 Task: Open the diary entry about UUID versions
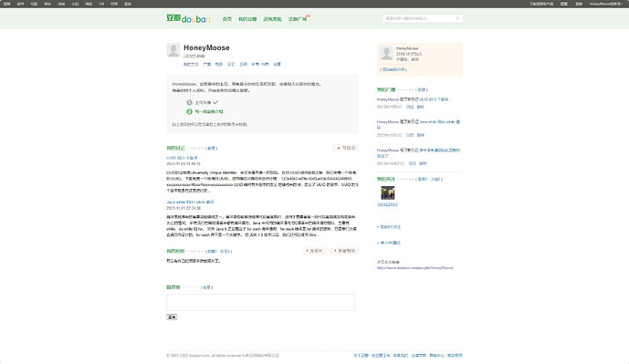[182, 158]
